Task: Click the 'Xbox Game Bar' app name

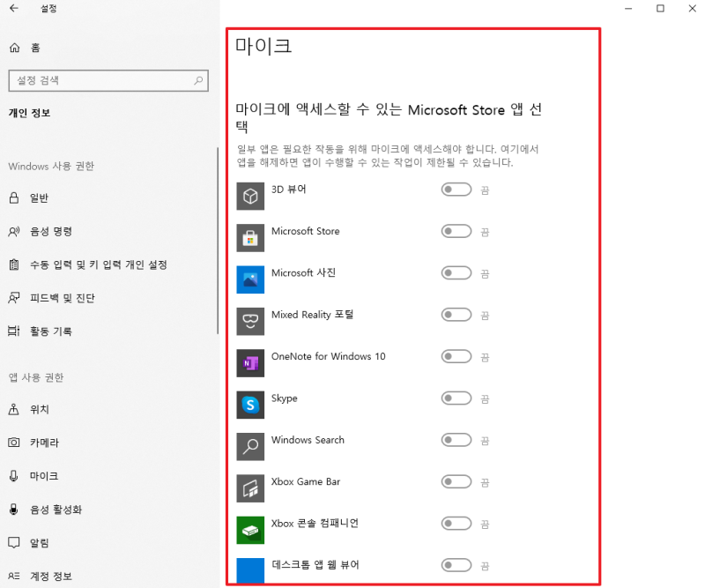Action: (306, 482)
